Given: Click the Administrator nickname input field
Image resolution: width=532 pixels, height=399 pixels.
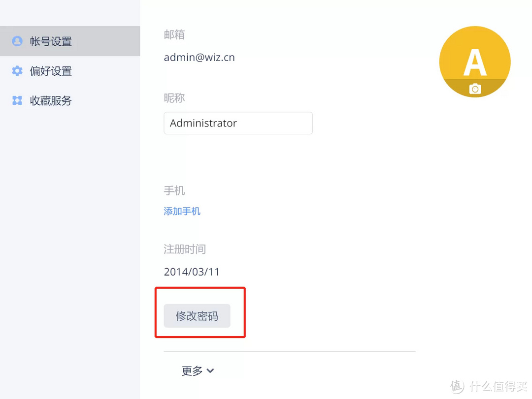Looking at the screenshot, I should [x=238, y=123].
